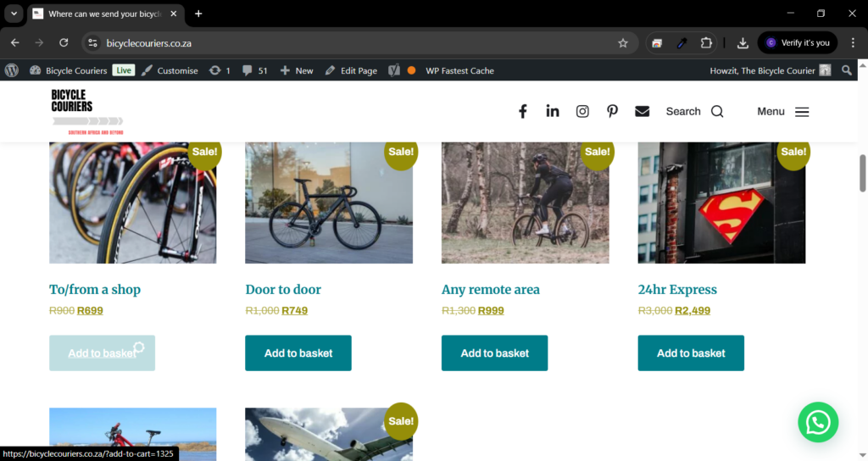Open 24hr Express product title
868x461 pixels.
coord(677,290)
